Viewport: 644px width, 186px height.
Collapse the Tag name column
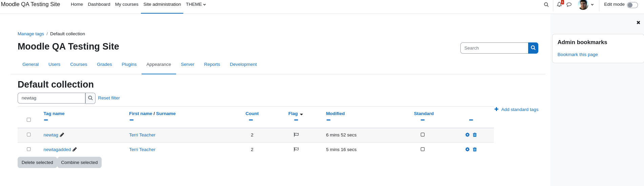46,120
